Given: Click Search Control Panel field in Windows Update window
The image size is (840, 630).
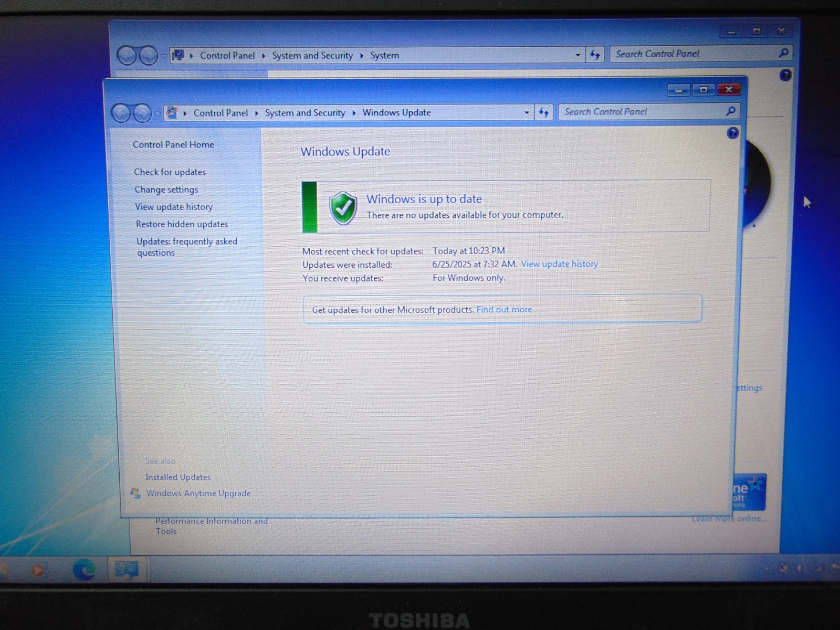Looking at the screenshot, I should tap(648, 111).
